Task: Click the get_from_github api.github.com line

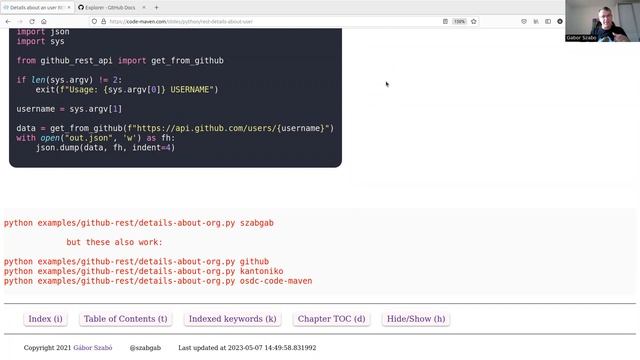Action: pyautogui.click(x=175, y=128)
